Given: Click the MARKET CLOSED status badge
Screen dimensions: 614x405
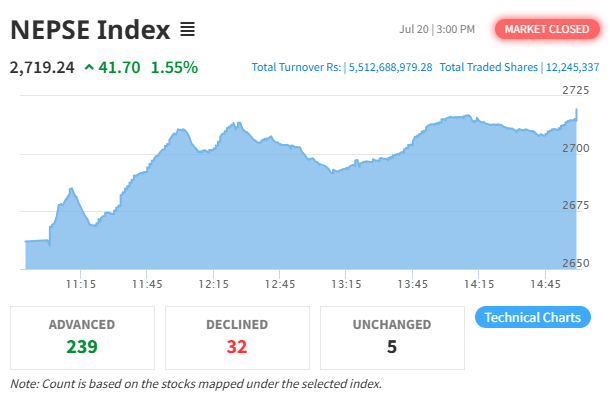Looking at the screenshot, I should tap(547, 29).
